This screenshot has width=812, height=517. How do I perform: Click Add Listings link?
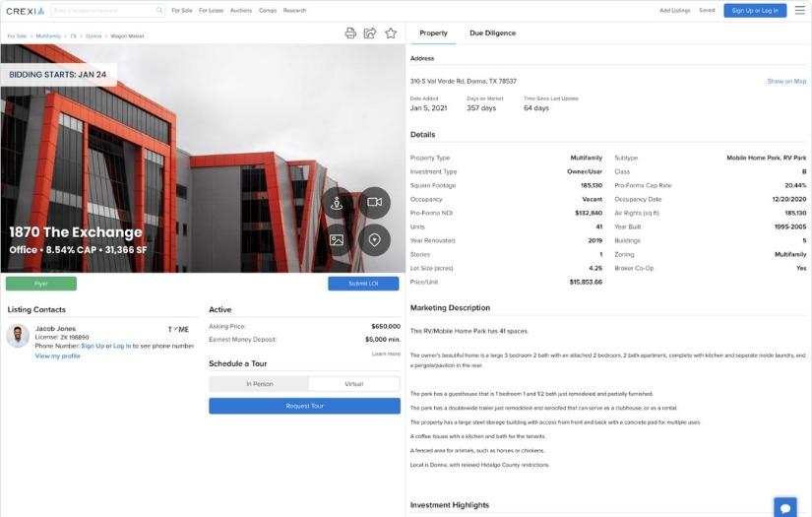tap(675, 11)
